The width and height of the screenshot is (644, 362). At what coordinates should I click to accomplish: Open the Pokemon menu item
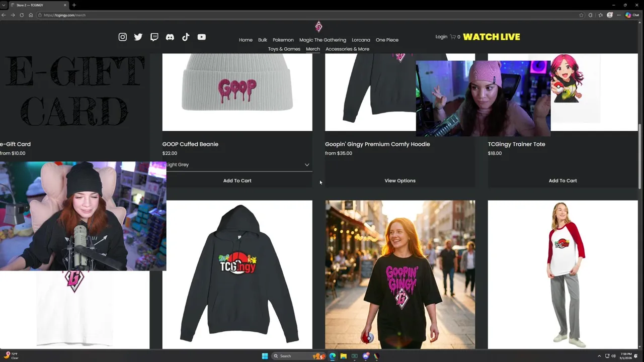coord(283,40)
